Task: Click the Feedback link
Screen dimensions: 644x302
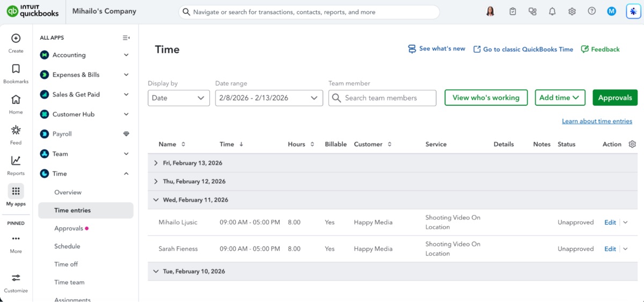Action: (x=601, y=49)
